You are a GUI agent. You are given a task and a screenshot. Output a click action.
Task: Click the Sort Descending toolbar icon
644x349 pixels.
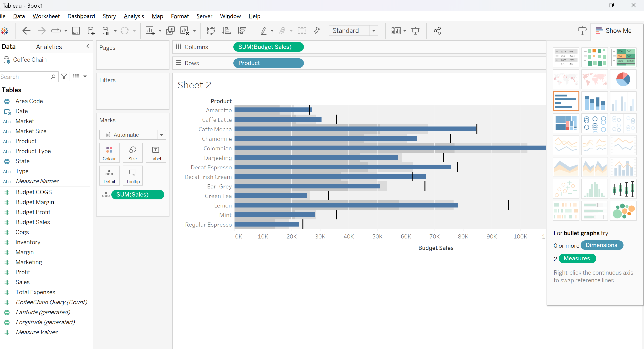coord(242,31)
